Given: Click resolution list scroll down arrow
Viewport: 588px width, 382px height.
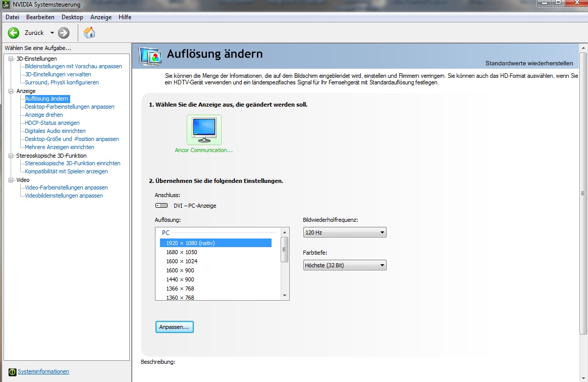Looking at the screenshot, I should [x=285, y=296].
